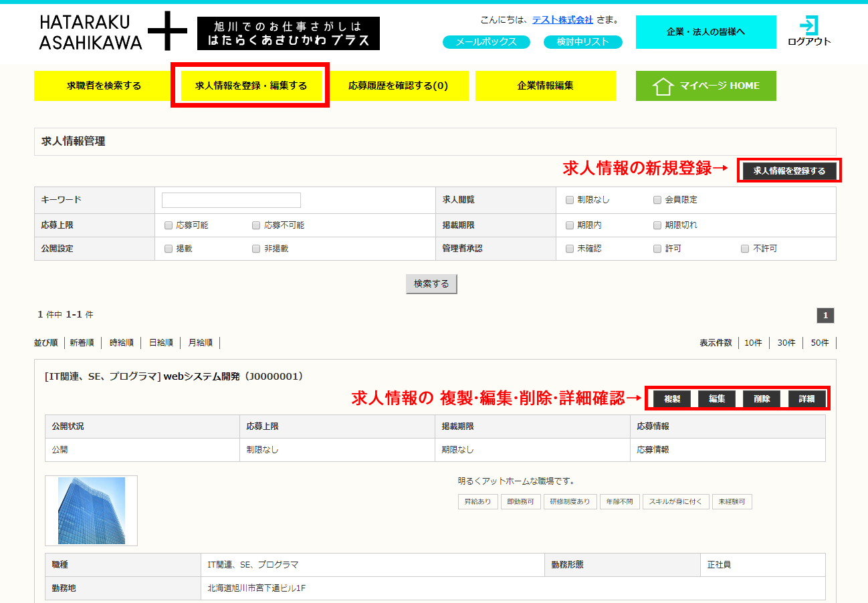Click the job title webシステム開発（J0000001）
The width and height of the screenshot is (868, 603).
(234, 376)
